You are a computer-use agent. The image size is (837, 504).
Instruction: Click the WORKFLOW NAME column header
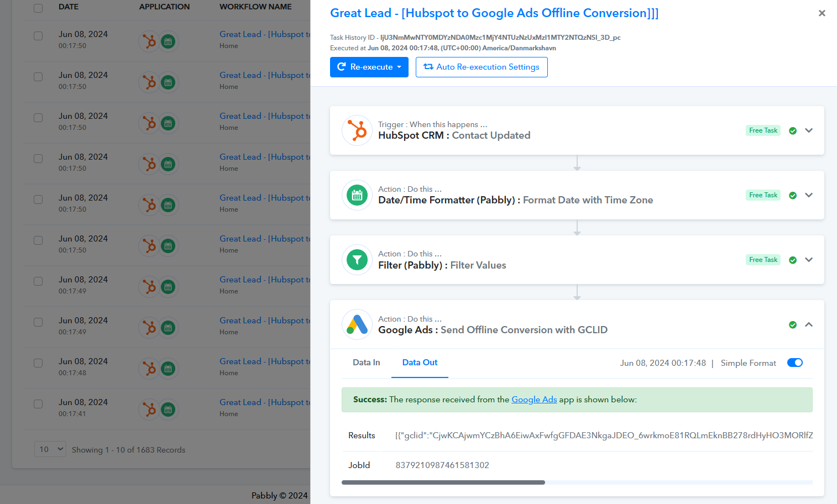(255, 7)
